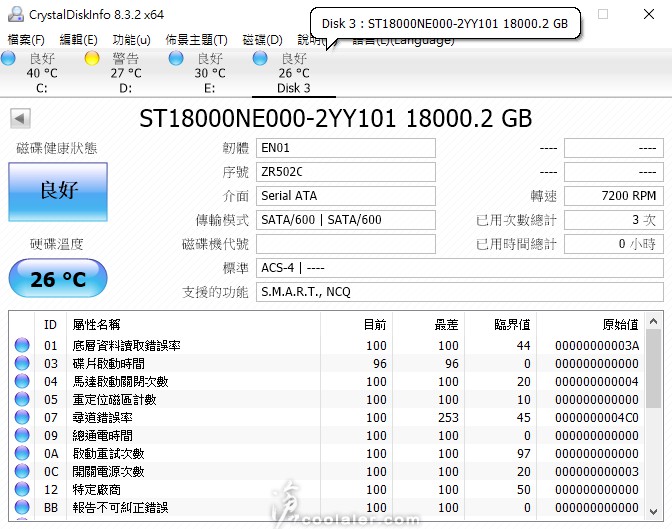The height and width of the screenshot is (529, 672).
Task: Click the status orb for attribute 01
Action: (x=22, y=345)
